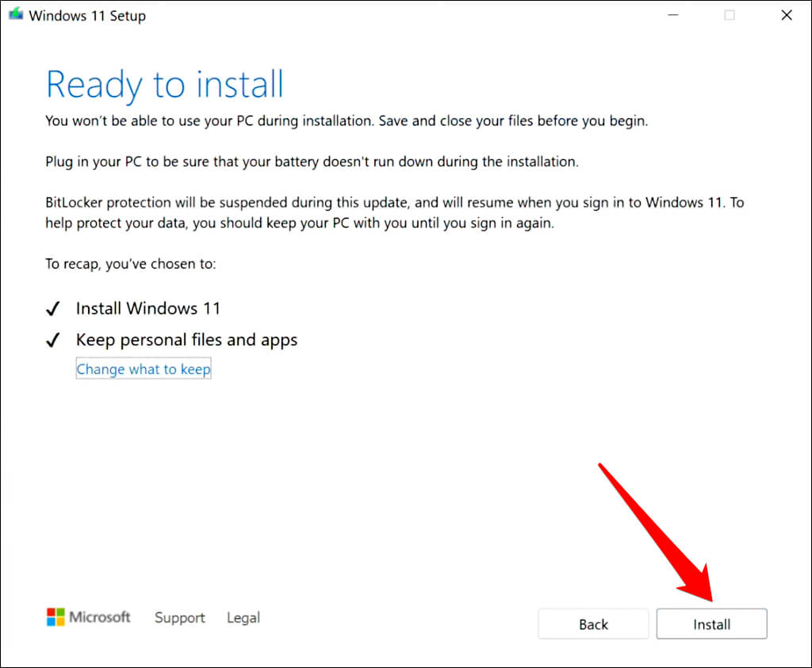Click the greyed-out maximize button

pos(730,15)
